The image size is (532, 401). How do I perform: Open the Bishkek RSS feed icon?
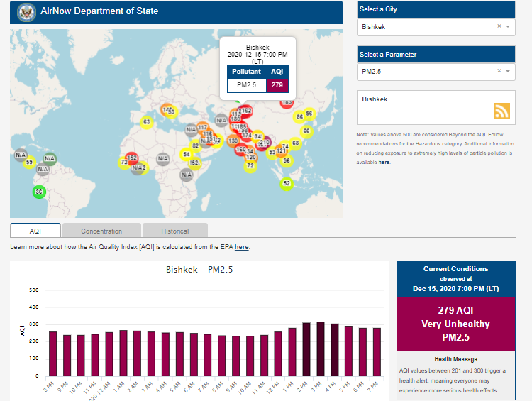[x=501, y=111]
